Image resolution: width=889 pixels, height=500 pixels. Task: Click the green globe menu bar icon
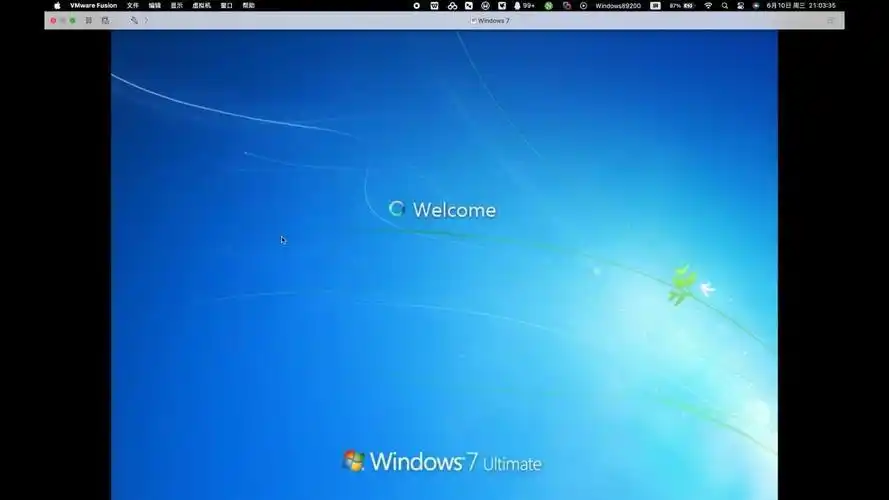pyautogui.click(x=548, y=6)
